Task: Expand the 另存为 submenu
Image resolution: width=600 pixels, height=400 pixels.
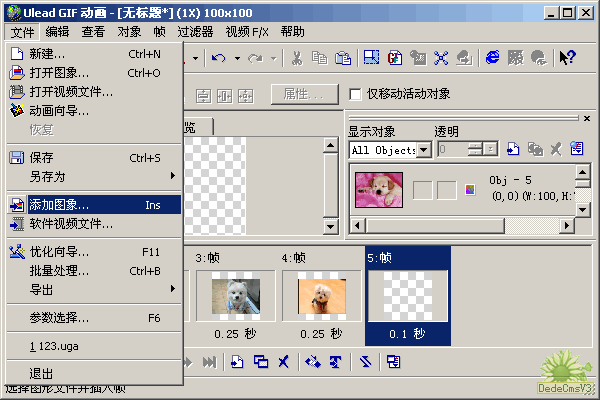Action: pyautogui.click(x=94, y=176)
